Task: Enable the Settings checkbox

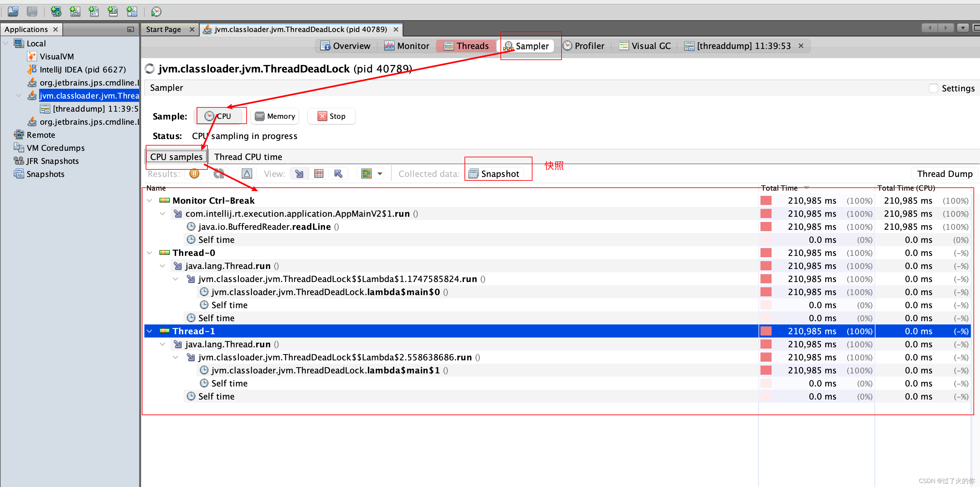Action: point(933,88)
